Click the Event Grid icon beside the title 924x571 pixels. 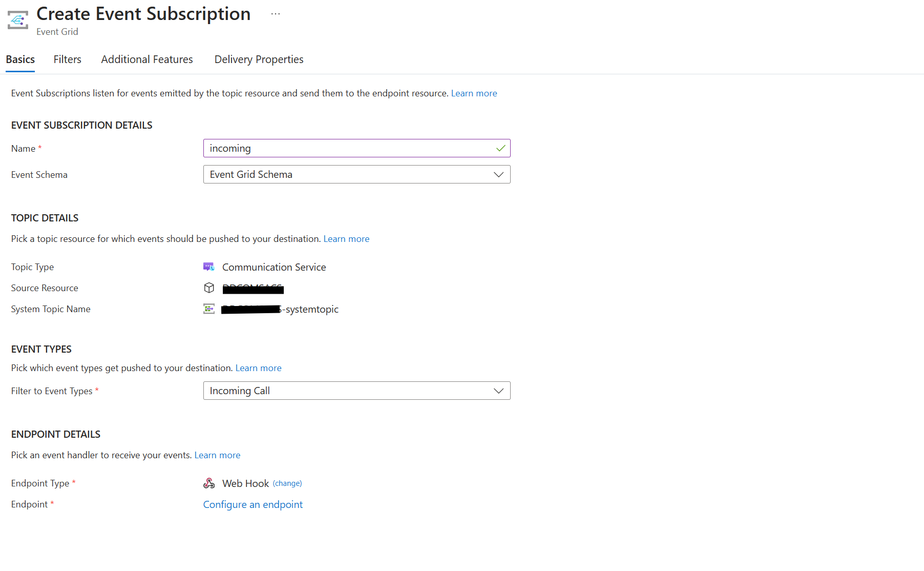[18, 20]
